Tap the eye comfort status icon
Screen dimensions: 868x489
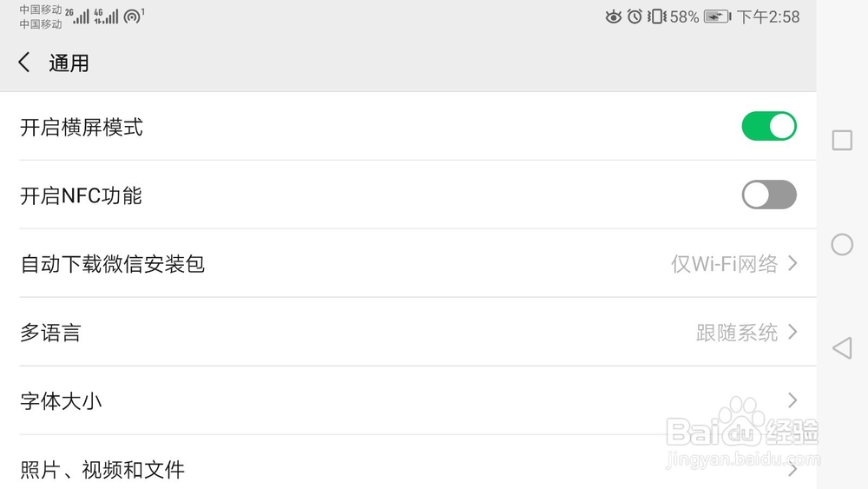pyautogui.click(x=614, y=17)
